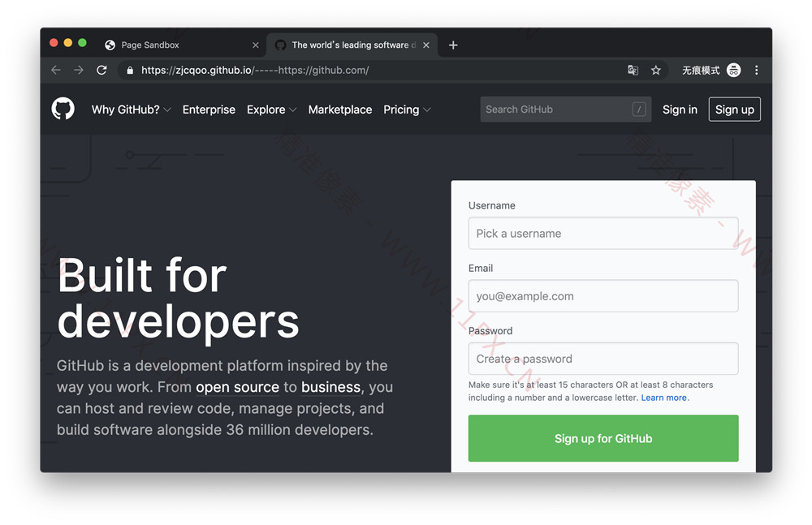The image size is (812, 525).
Task: Open the browser three-dot menu
Action: [x=757, y=70]
